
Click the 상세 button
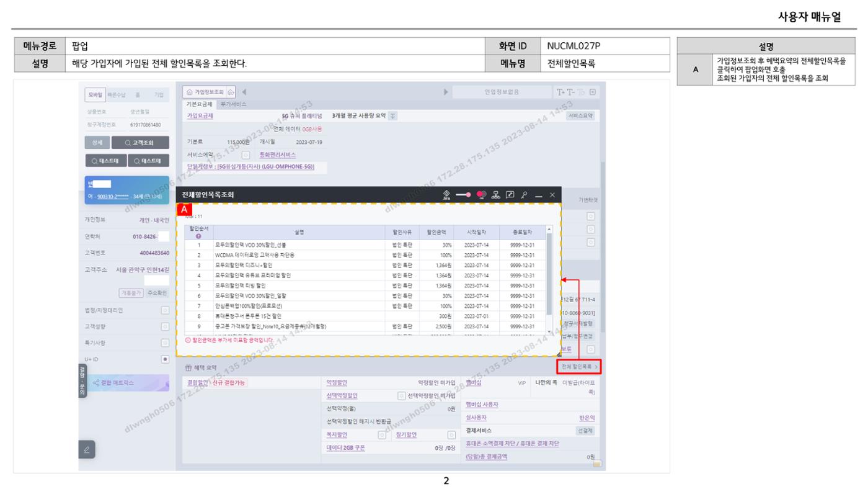coord(97,144)
